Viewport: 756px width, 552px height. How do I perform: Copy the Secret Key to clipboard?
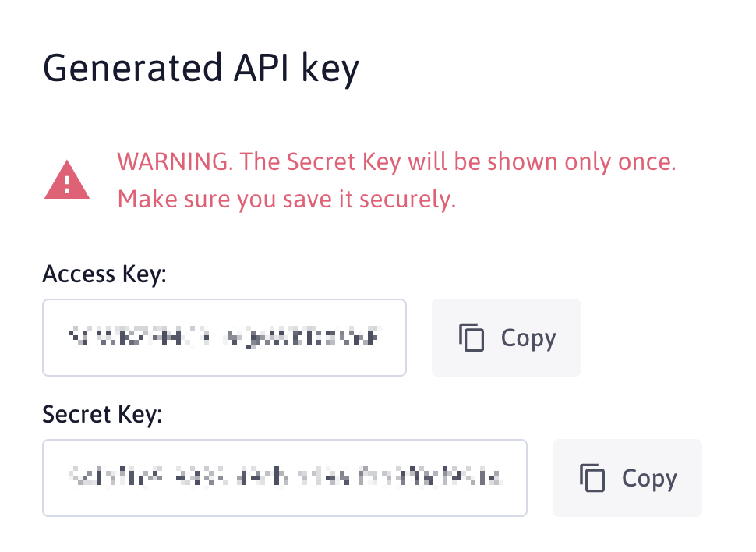[627, 477]
